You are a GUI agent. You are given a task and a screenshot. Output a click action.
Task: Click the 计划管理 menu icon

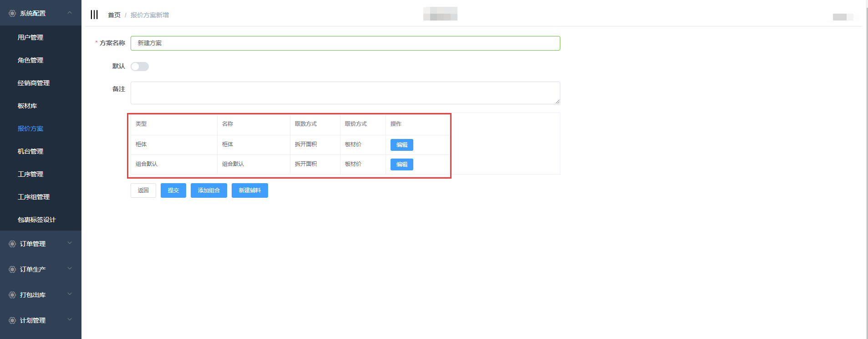tap(12, 320)
